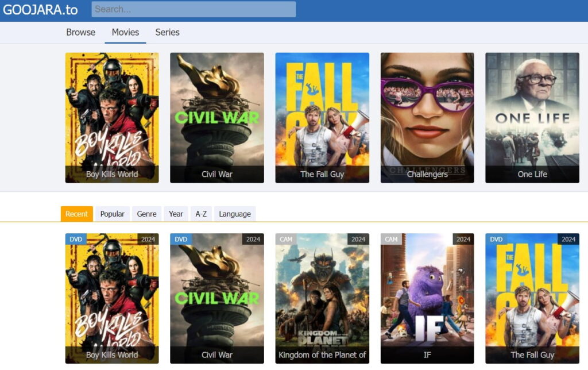Click 2024 year tag on recent Civil War

pos(253,239)
